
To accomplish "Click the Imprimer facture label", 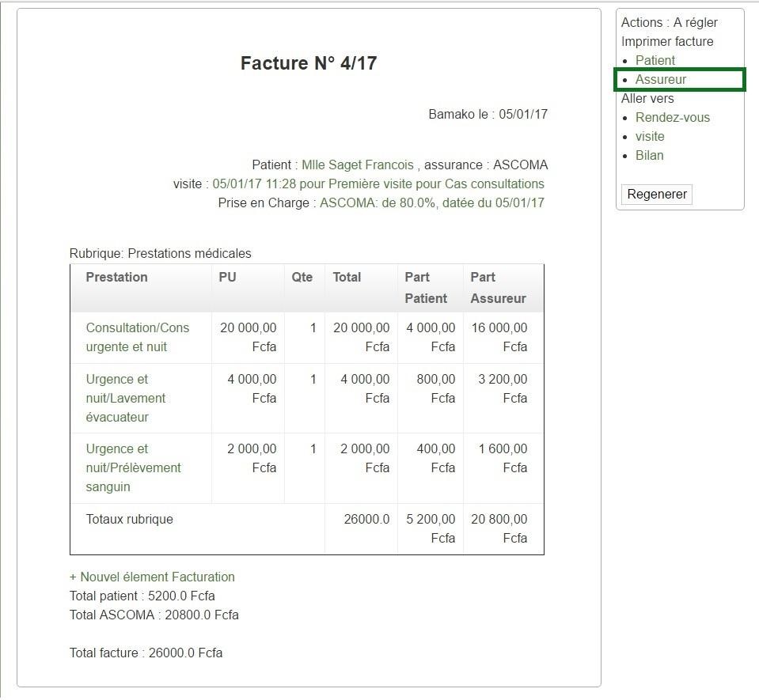I will coord(667,42).
